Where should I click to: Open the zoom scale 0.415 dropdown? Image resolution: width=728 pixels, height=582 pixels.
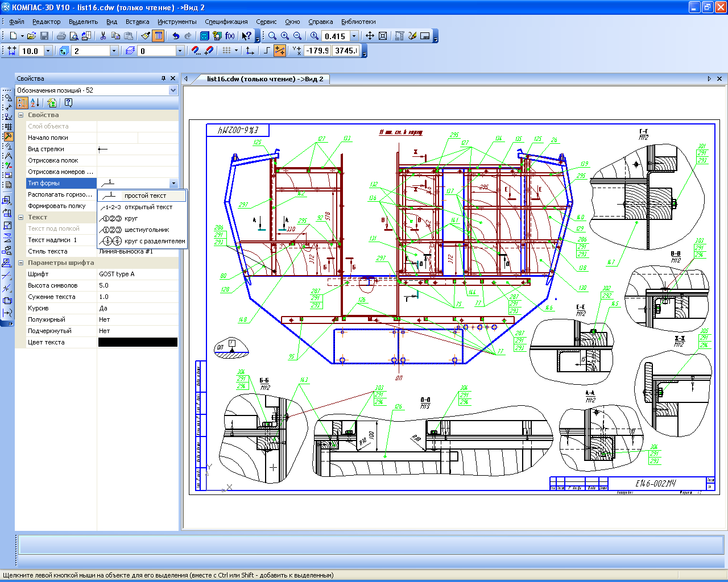354,36
